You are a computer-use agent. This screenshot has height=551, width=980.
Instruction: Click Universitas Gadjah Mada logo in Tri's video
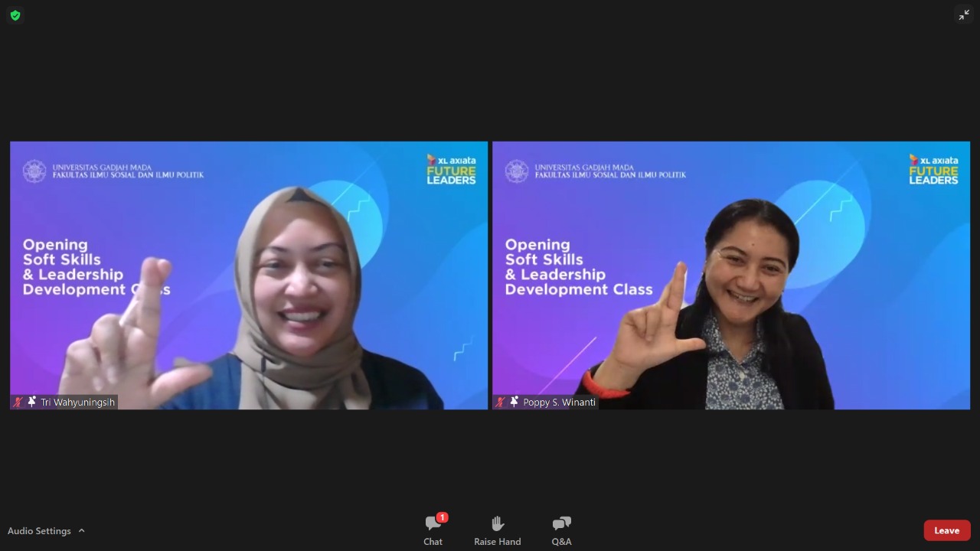(34, 171)
